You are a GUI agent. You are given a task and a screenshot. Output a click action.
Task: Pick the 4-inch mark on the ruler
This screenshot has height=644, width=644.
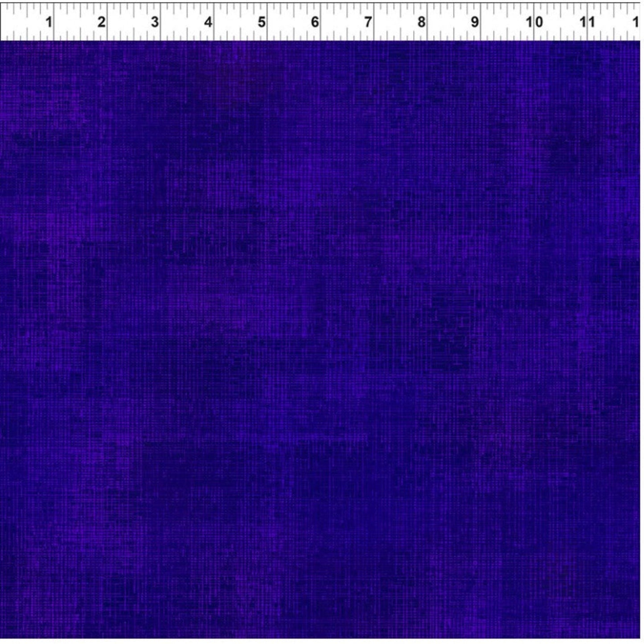[x=208, y=22]
